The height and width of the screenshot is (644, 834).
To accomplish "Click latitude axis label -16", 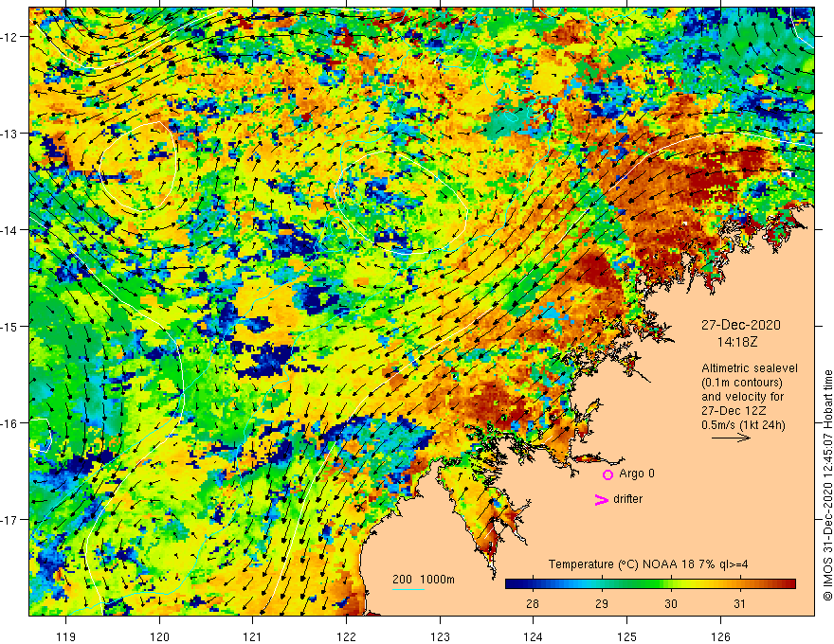I will point(10,423).
